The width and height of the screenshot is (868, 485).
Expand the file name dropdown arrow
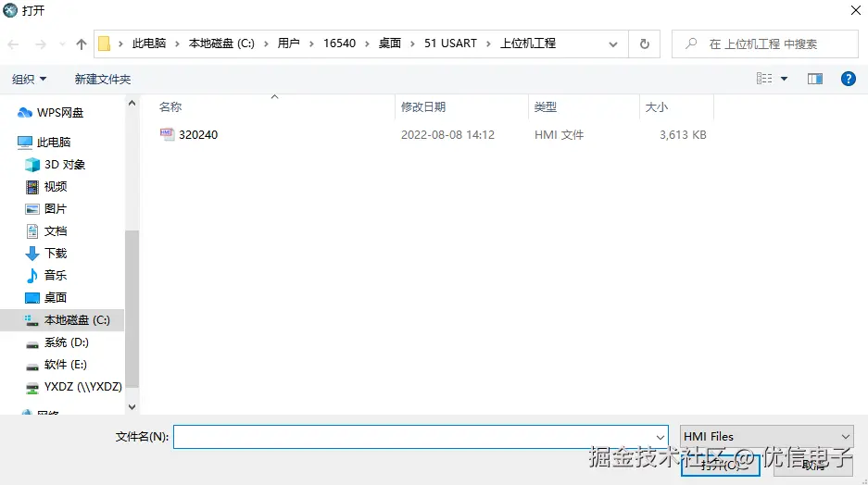[x=660, y=437]
